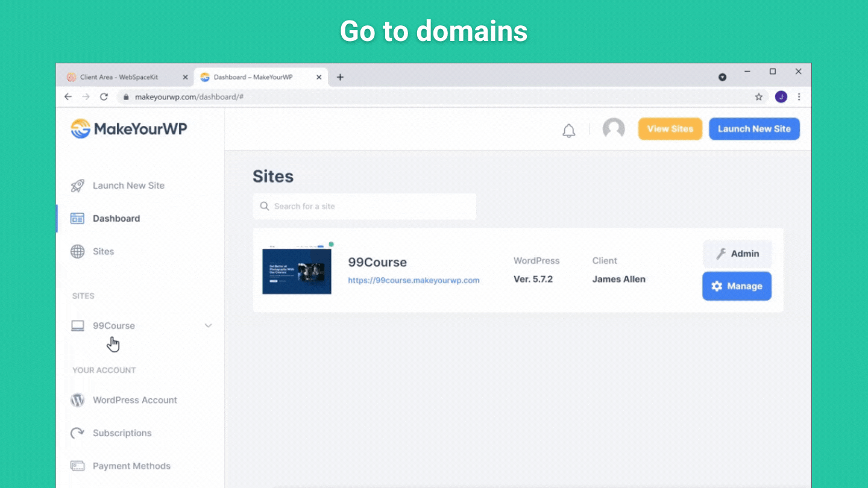868x488 pixels.
Task: Bookmark page with the star icon
Action: [x=759, y=97]
